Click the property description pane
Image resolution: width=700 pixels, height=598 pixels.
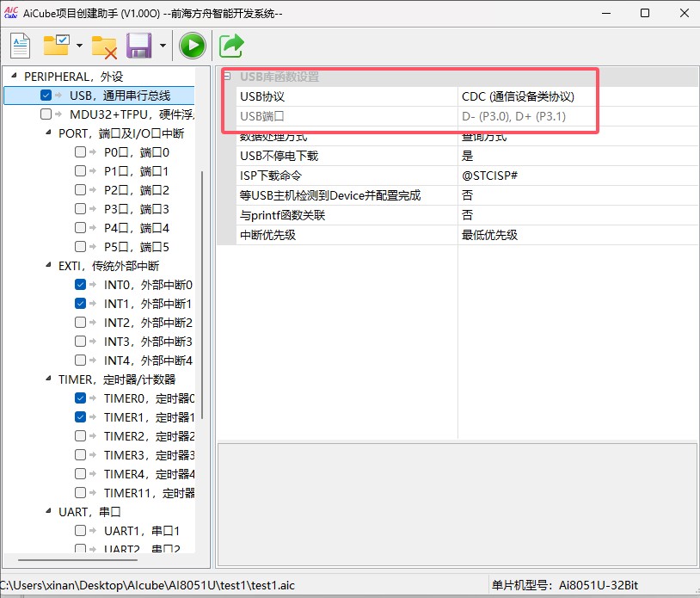coord(457,505)
